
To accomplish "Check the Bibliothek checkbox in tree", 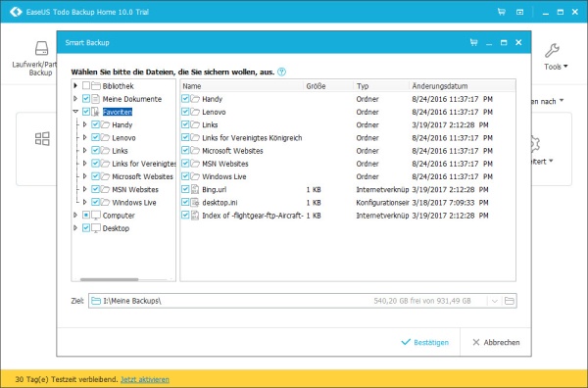I will tap(86, 86).
